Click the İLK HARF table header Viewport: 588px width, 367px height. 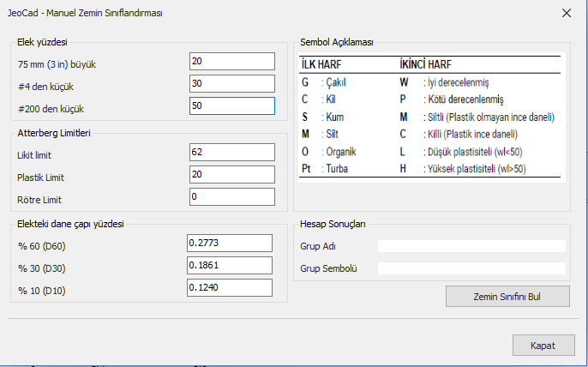321,64
